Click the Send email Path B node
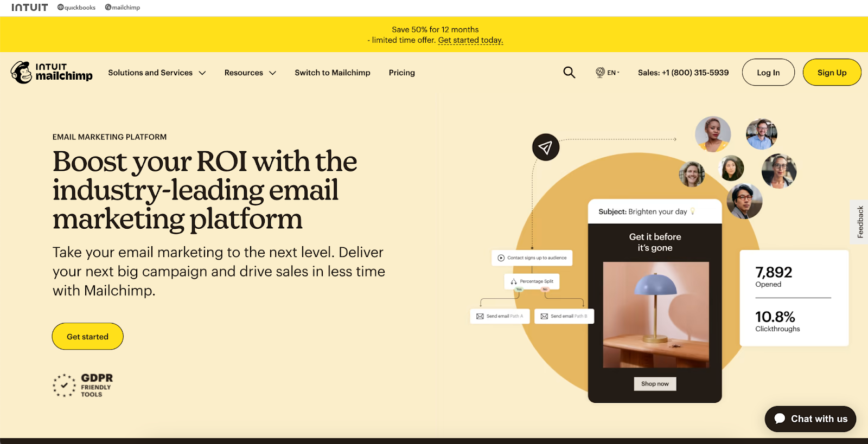Screen dimensions: 868x444 (x=564, y=316)
